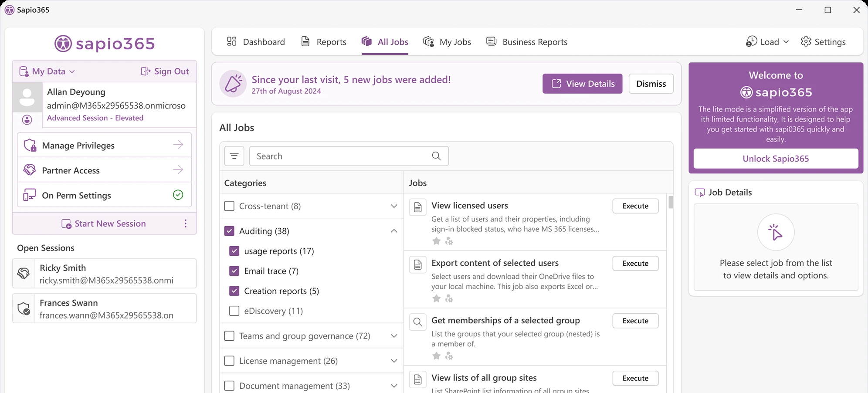Click the Unlock Sapio365 button
This screenshot has height=393, width=868.
775,158
